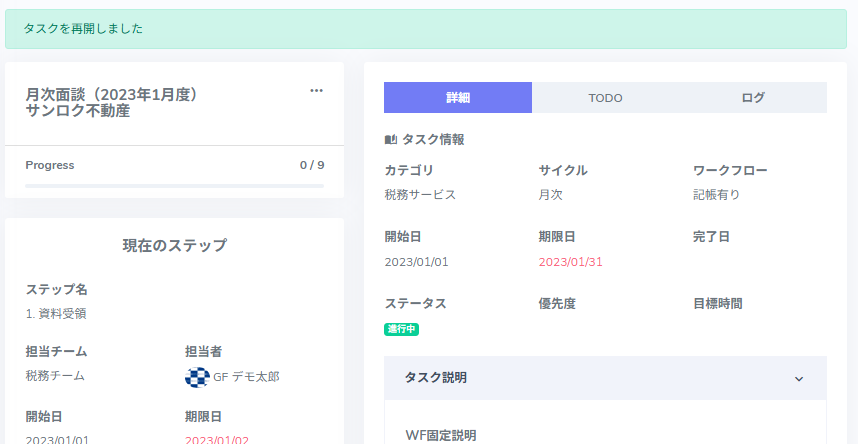Click the red 2023/01/31 deadline date
Image resolution: width=858 pixels, height=444 pixels.
click(570, 262)
